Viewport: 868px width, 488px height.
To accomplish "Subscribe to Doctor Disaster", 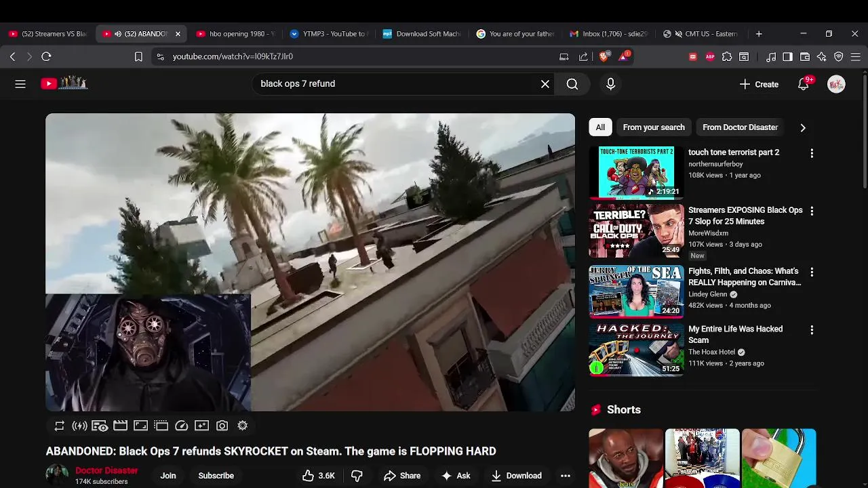I will pyautogui.click(x=216, y=476).
